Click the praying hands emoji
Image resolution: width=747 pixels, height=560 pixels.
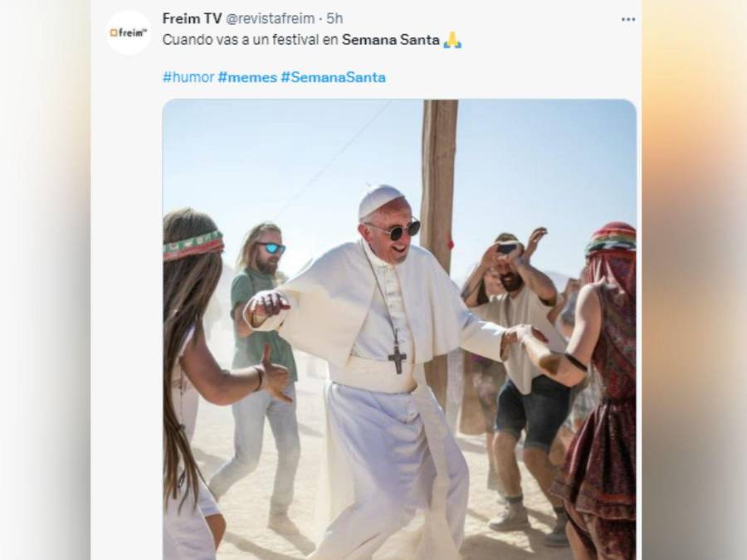(452, 40)
